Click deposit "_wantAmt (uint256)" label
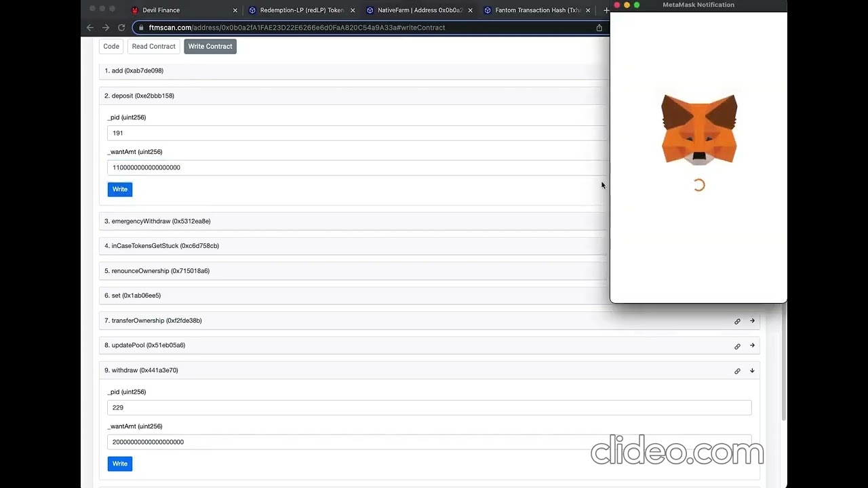This screenshot has height=488, width=868. (135, 152)
